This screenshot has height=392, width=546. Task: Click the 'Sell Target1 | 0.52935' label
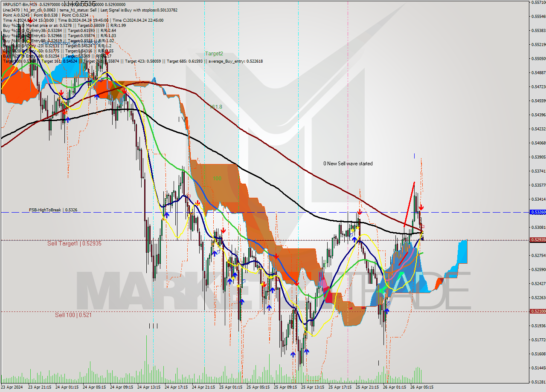[74, 243]
